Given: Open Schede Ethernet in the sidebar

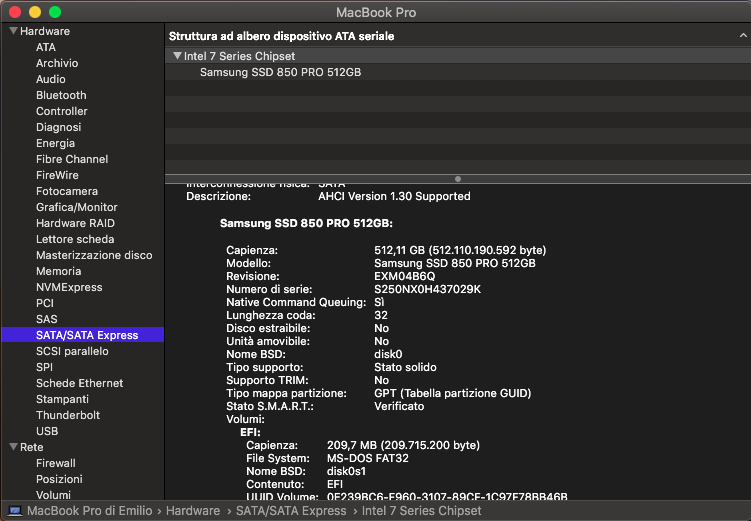Looking at the screenshot, I should [80, 383].
